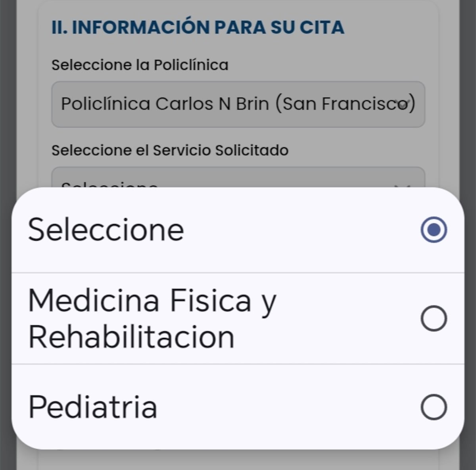This screenshot has height=470, width=476.
Task: Click the "Seleccione la Policlínica" label
Action: click(140, 65)
